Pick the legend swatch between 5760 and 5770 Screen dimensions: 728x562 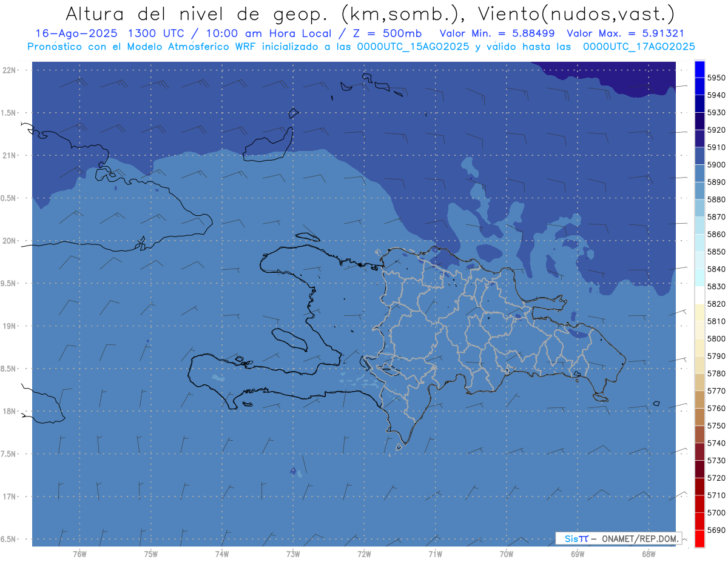pos(699,400)
